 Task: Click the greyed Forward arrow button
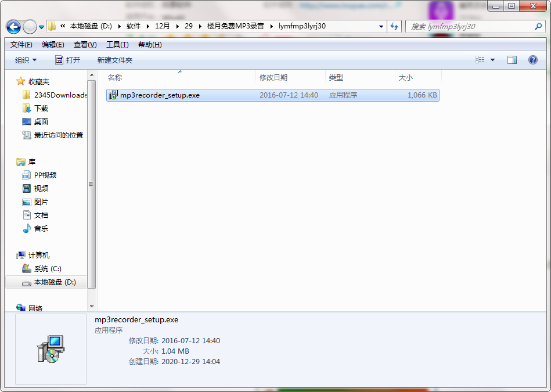tap(30, 27)
